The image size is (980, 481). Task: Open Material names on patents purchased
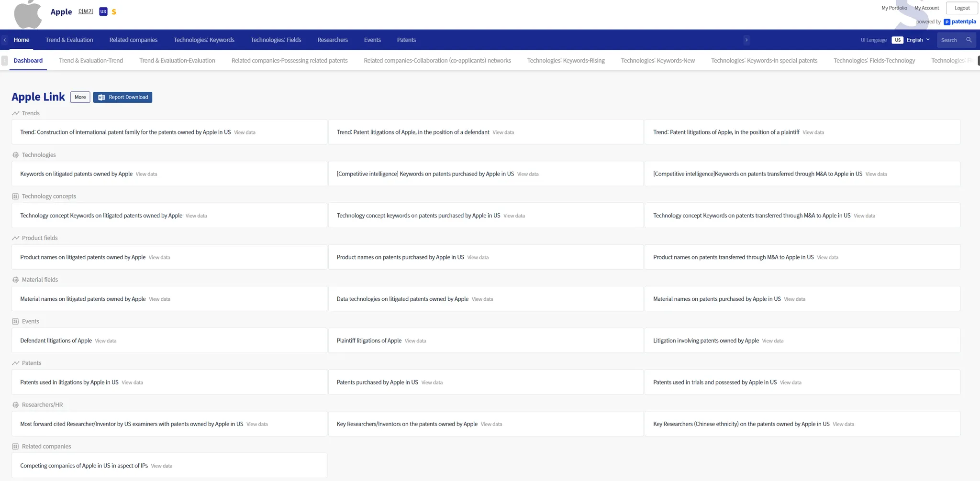pos(802,298)
